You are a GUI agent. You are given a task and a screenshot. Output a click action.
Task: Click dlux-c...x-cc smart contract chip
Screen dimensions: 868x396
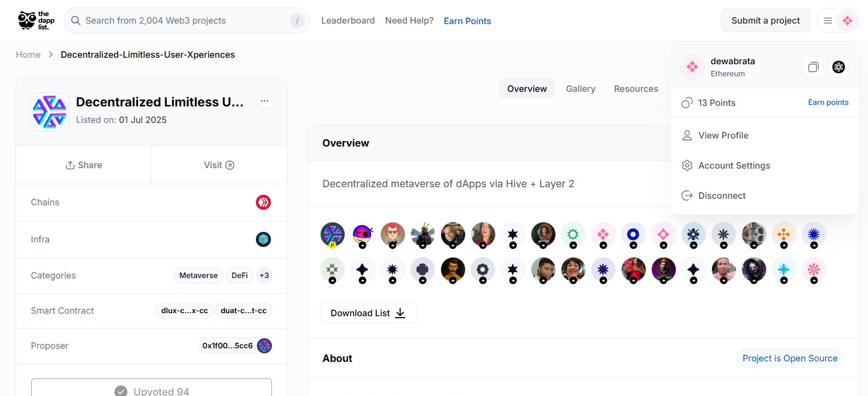185,311
